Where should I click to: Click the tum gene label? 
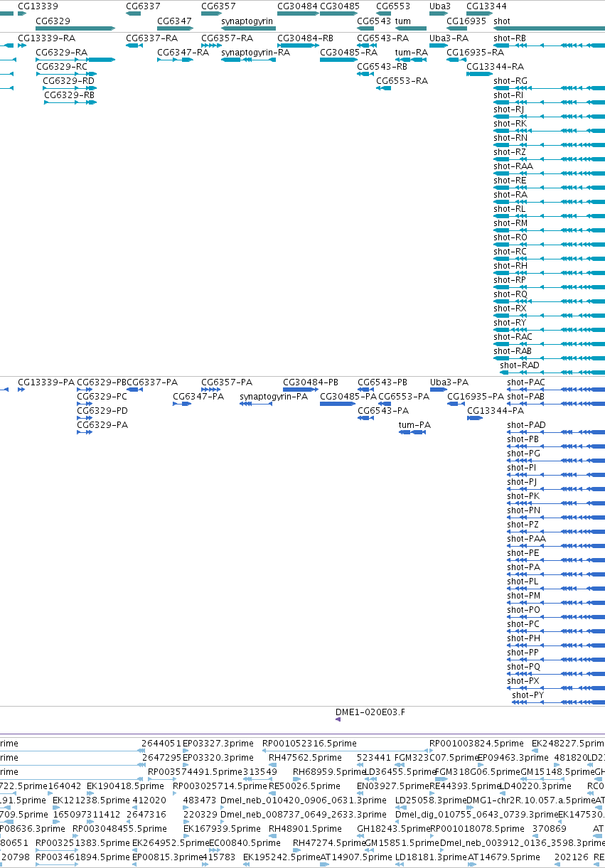[x=403, y=21]
